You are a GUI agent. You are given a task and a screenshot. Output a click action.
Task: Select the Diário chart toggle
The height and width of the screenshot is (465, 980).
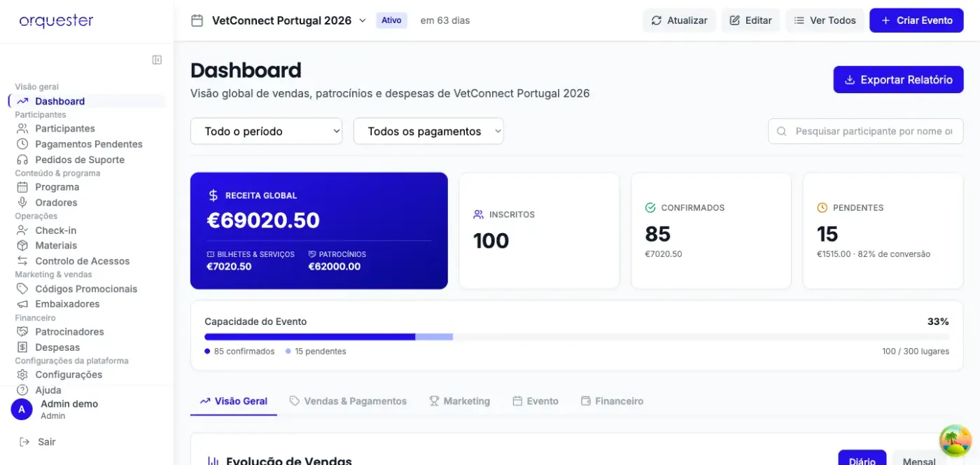[x=862, y=459]
